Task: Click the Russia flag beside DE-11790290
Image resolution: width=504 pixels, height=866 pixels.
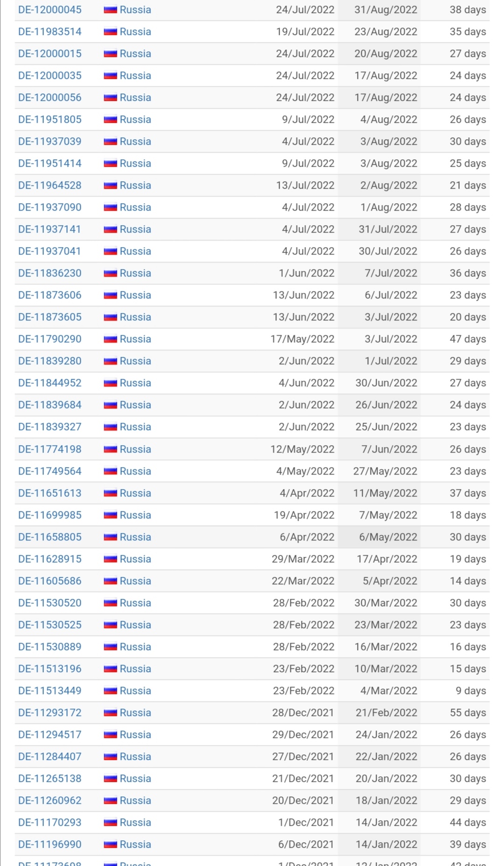Action: coord(110,339)
